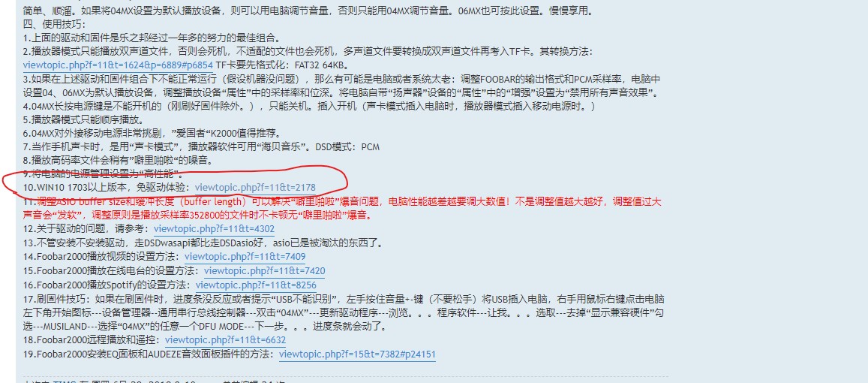The image size is (868, 383).
Task: Click tip 13 about DSDwasapi versus asio
Action: tap(203, 243)
